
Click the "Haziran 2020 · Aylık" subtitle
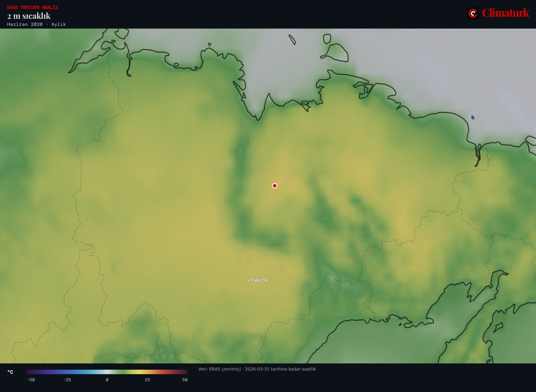pos(36,24)
